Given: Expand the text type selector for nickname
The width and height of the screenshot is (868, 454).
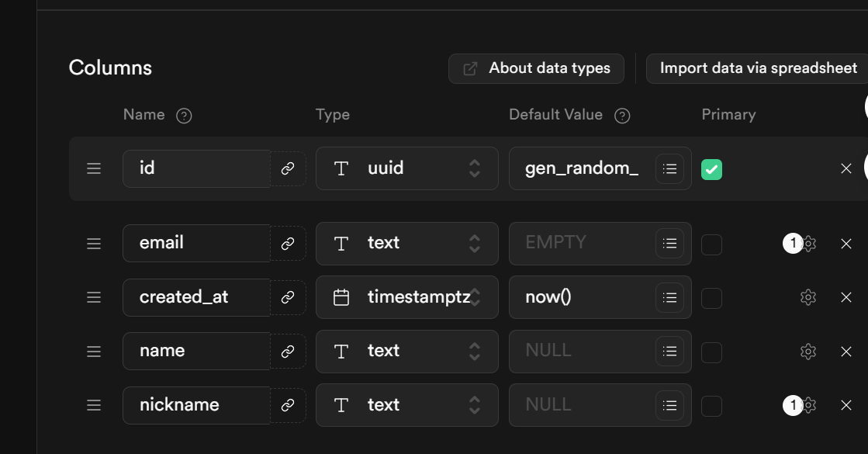Looking at the screenshot, I should pyautogui.click(x=406, y=405).
